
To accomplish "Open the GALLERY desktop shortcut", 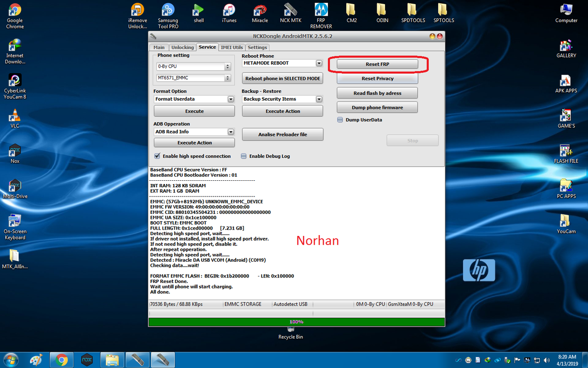I will pyautogui.click(x=566, y=48).
